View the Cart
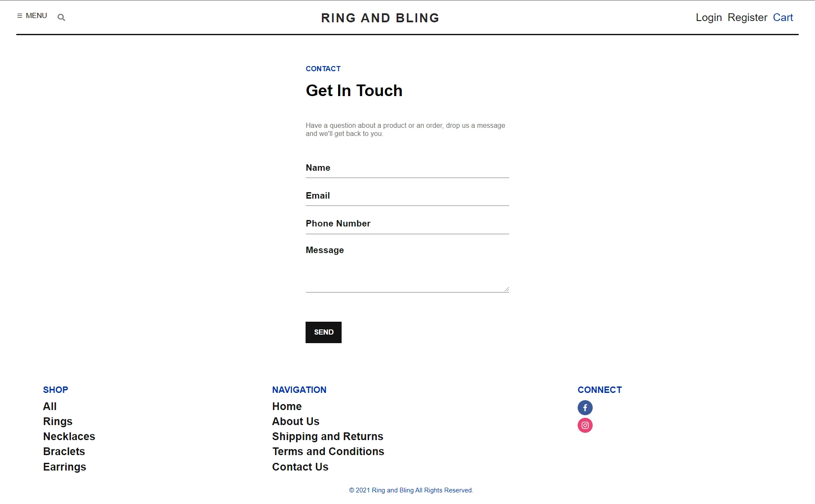The height and width of the screenshot is (504, 815). tap(783, 18)
